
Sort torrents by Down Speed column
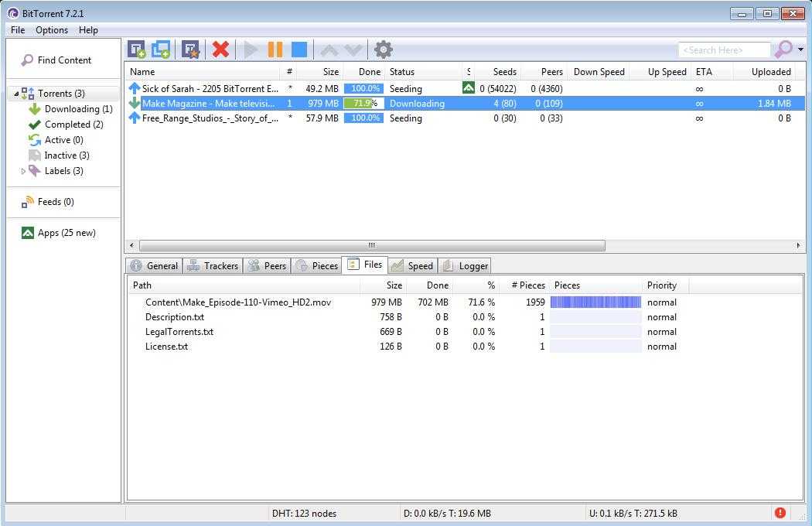[x=599, y=72]
